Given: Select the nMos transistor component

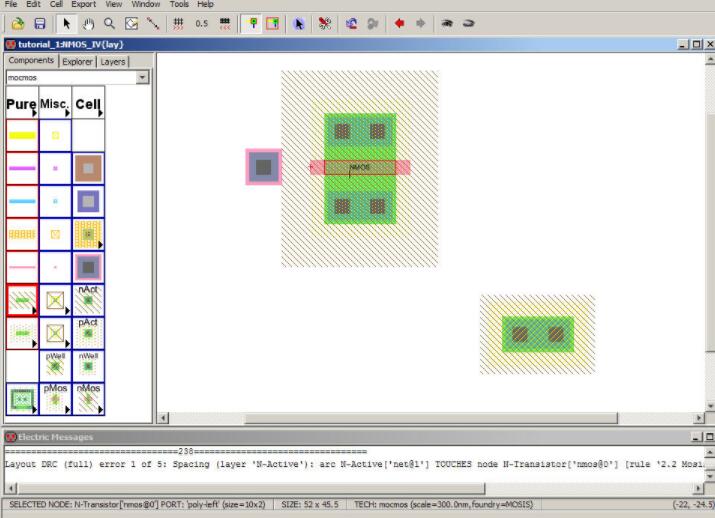Looking at the screenshot, I should [x=89, y=399].
